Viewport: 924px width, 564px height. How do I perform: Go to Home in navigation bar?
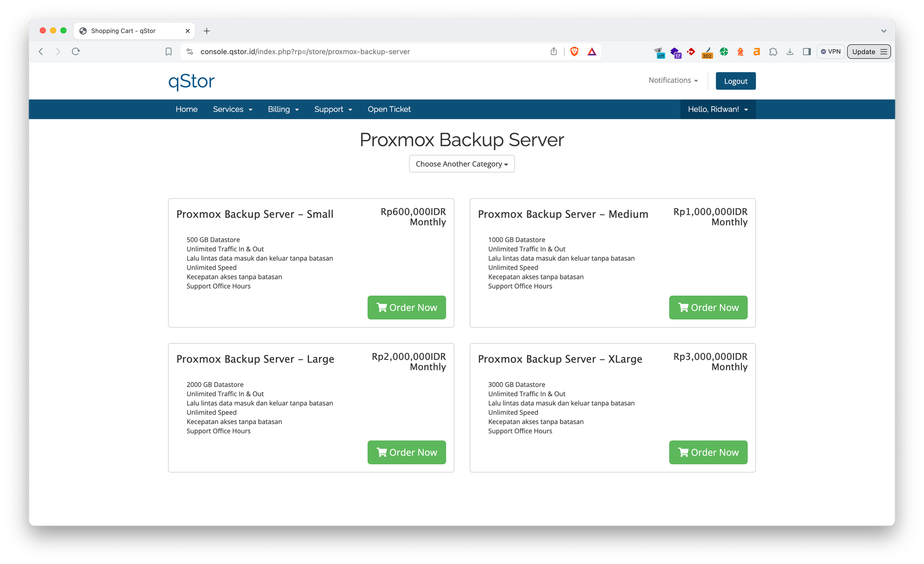(x=187, y=109)
